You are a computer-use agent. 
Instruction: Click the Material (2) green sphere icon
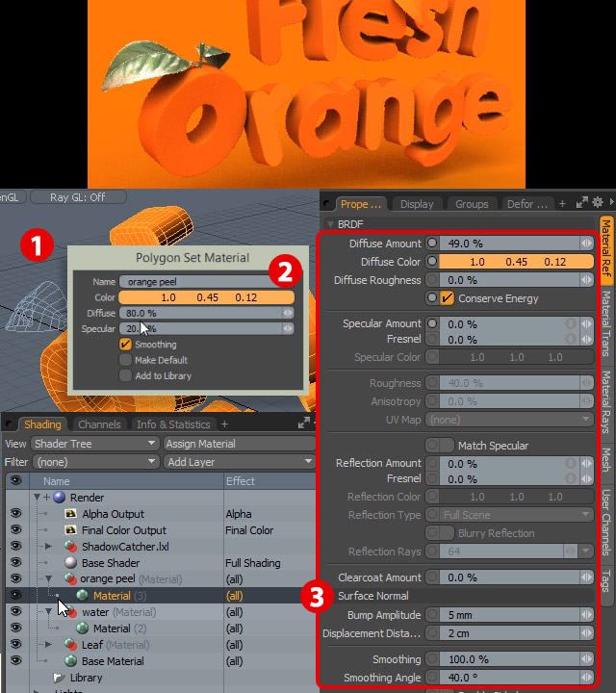(x=82, y=628)
